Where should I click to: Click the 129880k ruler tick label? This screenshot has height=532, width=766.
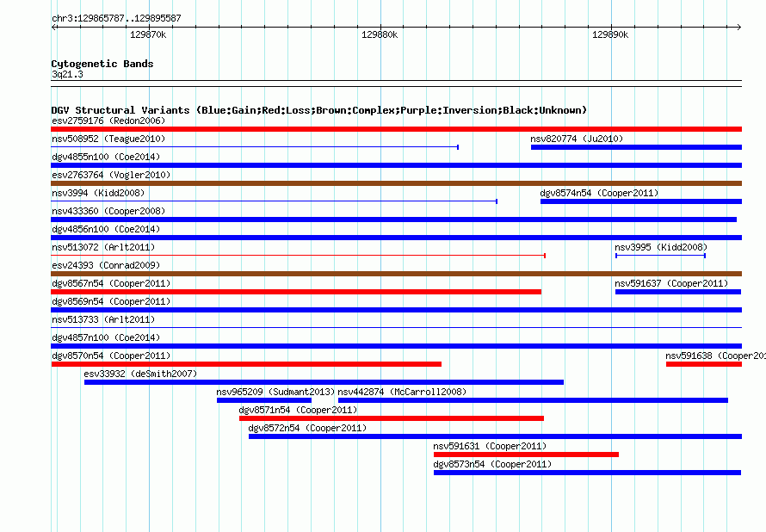pos(380,35)
